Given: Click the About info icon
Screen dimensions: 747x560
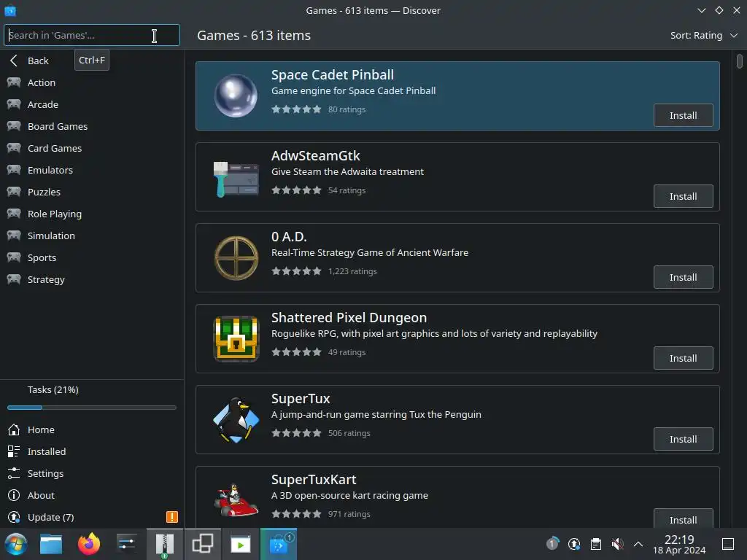Looking at the screenshot, I should [x=14, y=495].
